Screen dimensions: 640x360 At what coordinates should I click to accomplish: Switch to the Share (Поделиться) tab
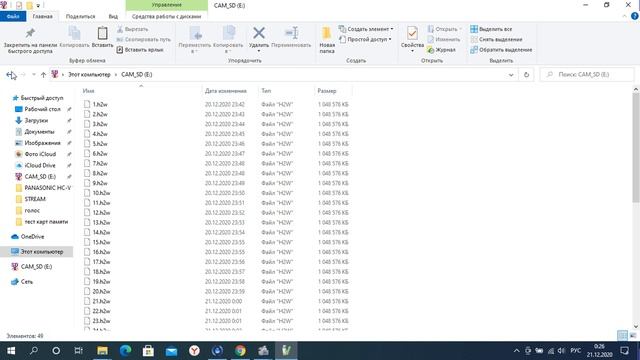pos(80,16)
